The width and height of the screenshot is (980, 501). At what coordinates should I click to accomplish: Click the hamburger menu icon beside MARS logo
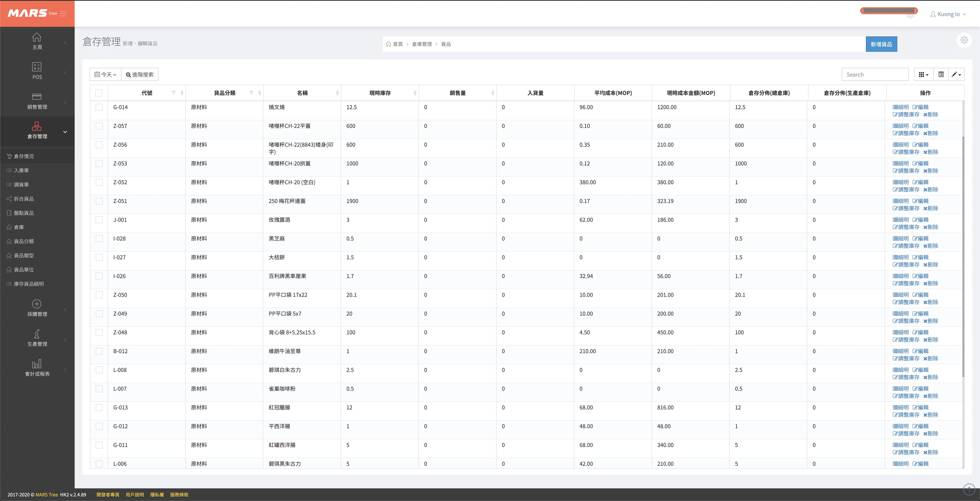point(64,14)
